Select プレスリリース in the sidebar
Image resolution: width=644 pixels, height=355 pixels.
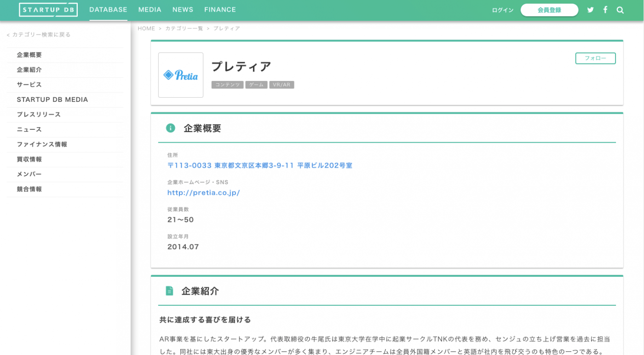65,115
